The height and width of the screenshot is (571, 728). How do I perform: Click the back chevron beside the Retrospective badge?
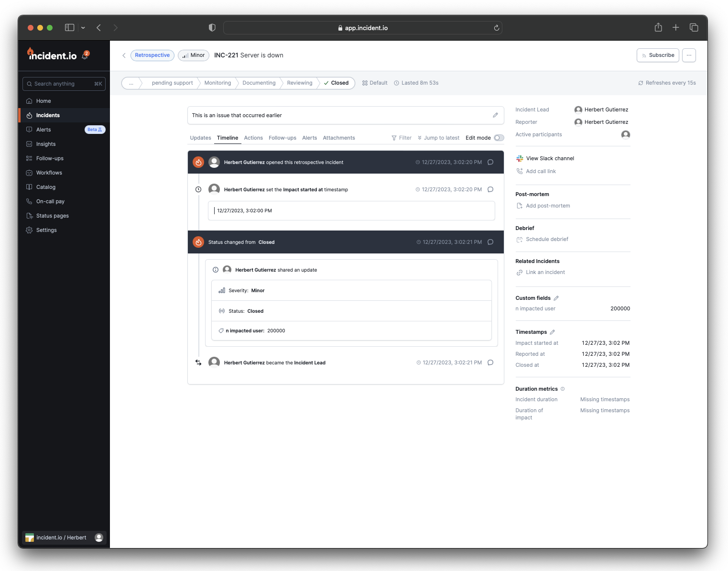tap(124, 55)
